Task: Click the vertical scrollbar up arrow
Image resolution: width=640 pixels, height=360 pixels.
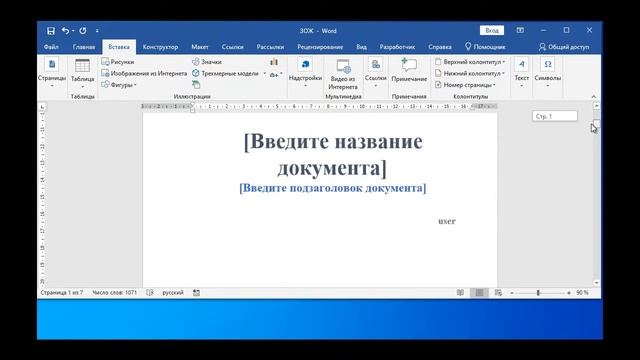Action: 596,106
